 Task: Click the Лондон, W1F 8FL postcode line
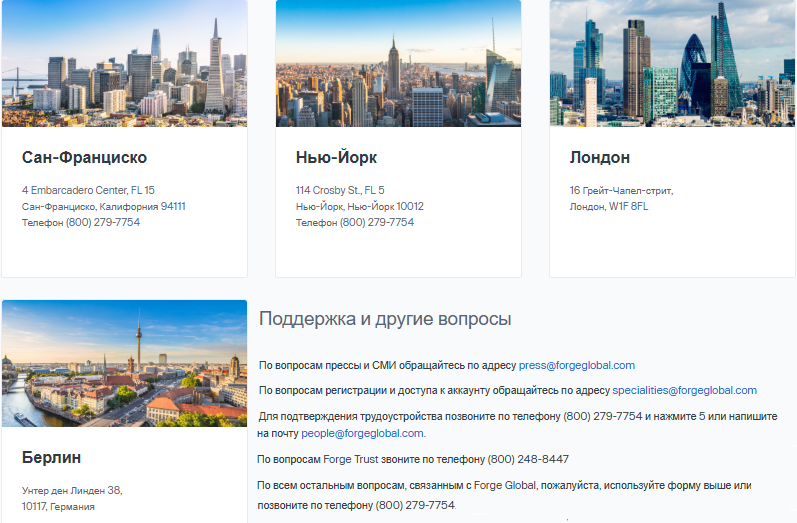pos(608,206)
